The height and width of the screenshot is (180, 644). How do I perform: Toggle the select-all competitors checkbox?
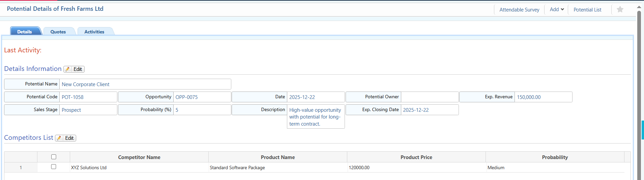click(x=54, y=157)
